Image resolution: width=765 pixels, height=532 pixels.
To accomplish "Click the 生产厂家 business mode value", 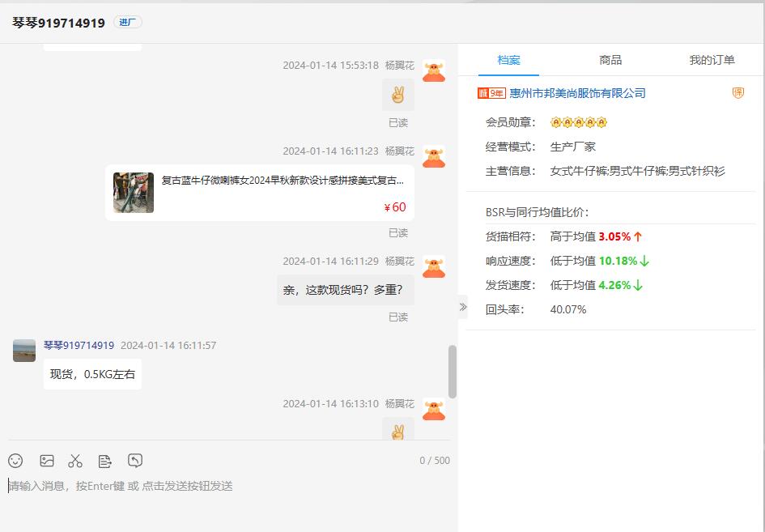I will 573,147.
